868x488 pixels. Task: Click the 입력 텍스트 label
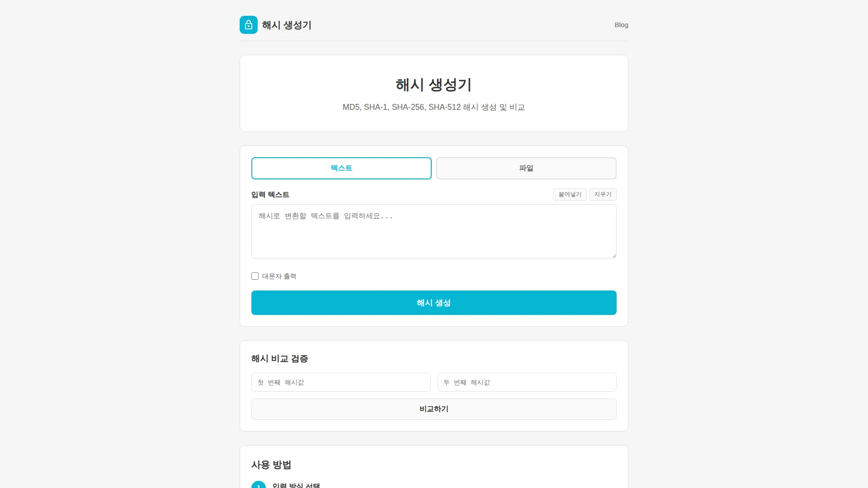click(x=270, y=194)
